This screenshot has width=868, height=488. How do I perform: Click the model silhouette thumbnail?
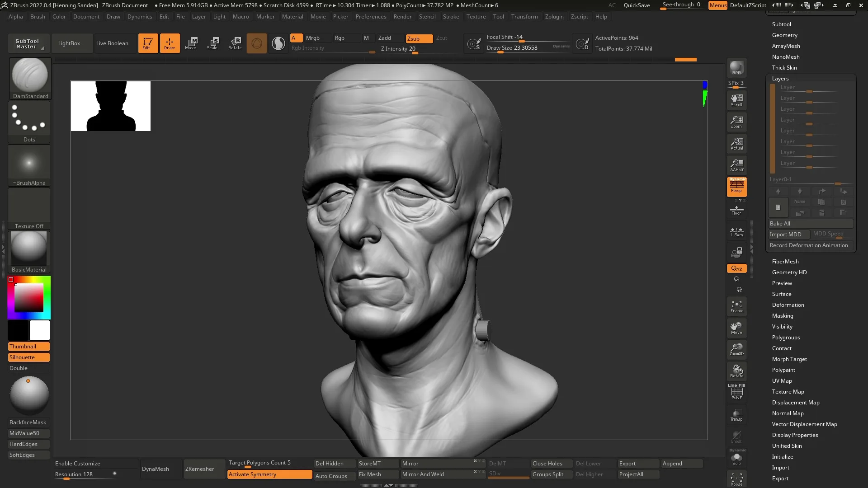tap(111, 106)
